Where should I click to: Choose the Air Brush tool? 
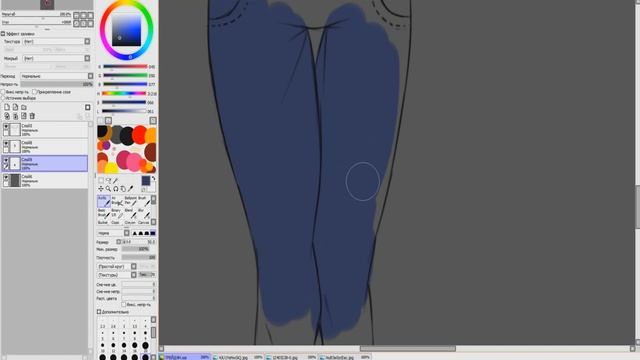pos(117,201)
